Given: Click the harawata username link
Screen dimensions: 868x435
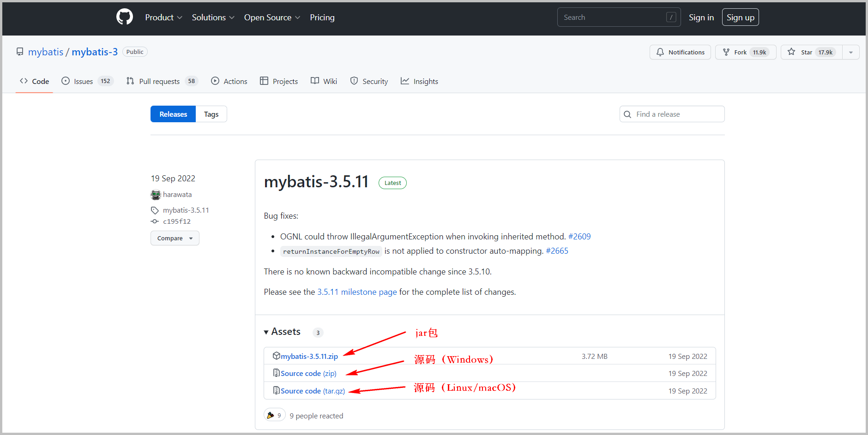Looking at the screenshot, I should 177,195.
